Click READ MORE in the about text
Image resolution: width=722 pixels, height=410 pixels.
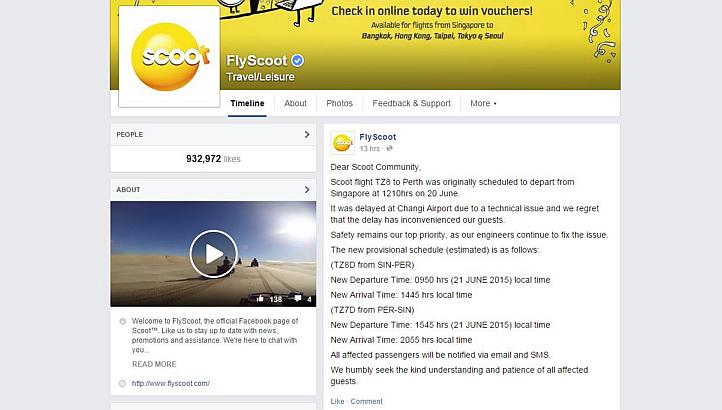pos(154,364)
